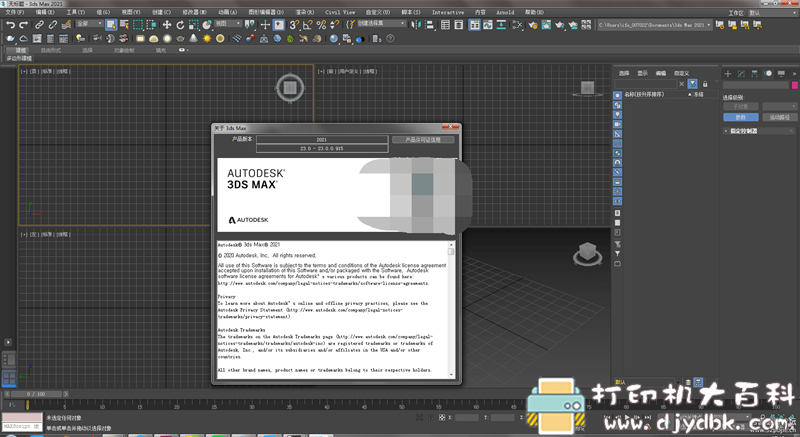Activate Select and Move tool
800x437 pixels.
pyautogui.click(x=167, y=24)
